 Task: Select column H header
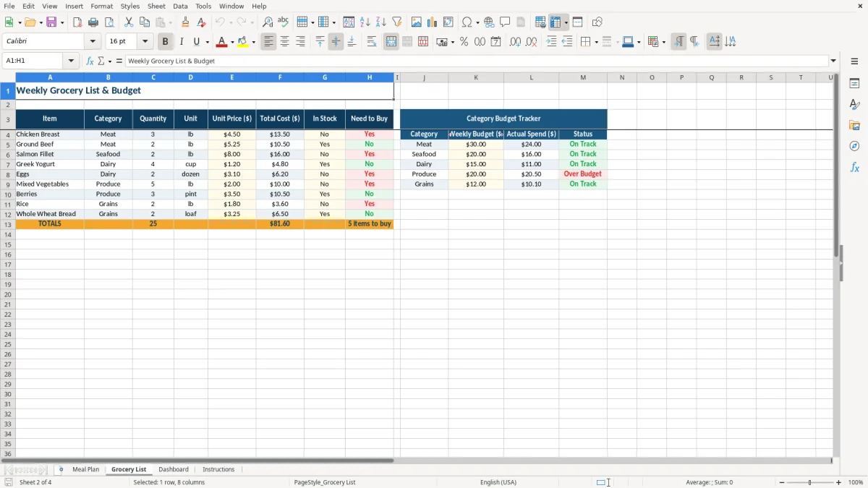370,77
